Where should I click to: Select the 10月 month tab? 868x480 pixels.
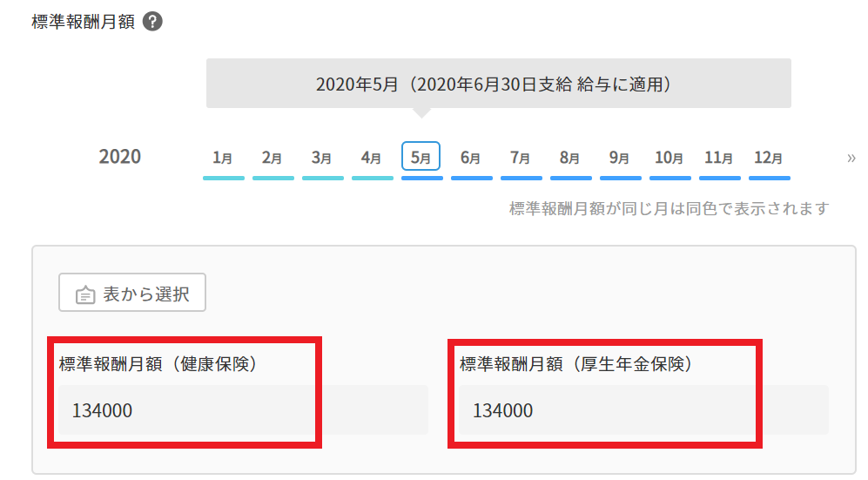pyautogui.click(x=670, y=158)
